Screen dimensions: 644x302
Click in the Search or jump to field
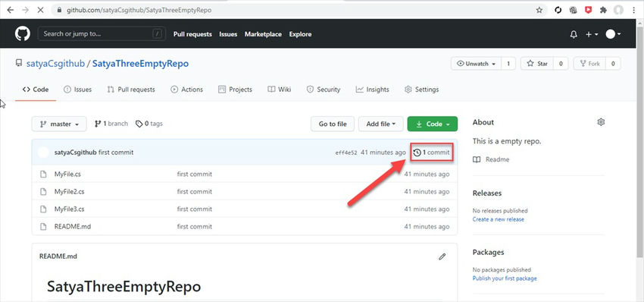click(102, 33)
